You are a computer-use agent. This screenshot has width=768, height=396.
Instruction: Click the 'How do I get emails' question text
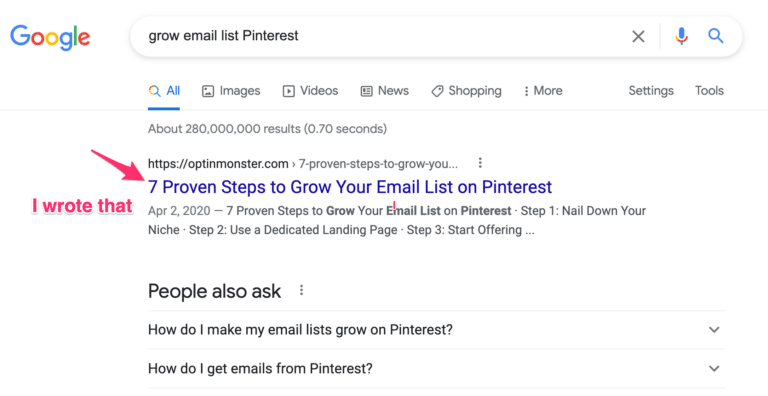(x=260, y=368)
